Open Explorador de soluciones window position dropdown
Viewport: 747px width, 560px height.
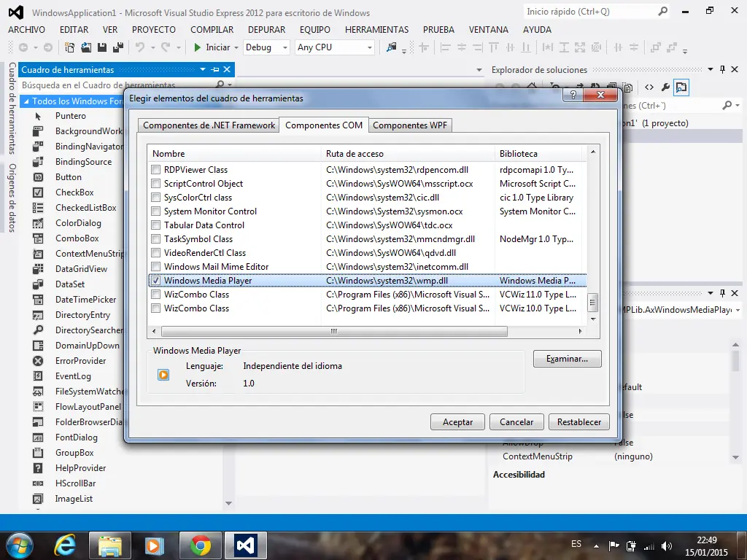711,69
